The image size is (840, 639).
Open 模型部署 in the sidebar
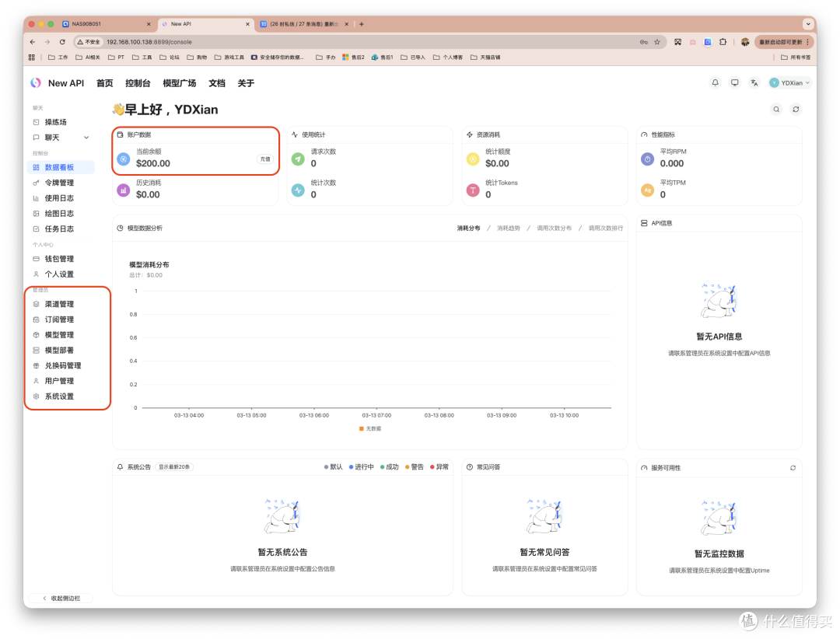coord(61,351)
